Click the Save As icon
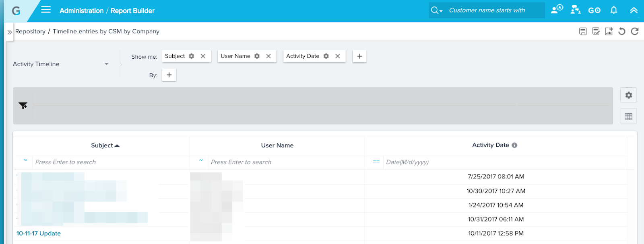The image size is (644, 244). point(596,31)
